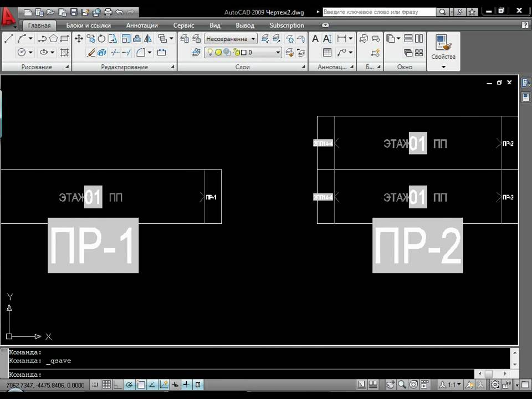Image resolution: width=532 pixels, height=399 pixels.
Task: Expand the Arc tool dropdown arrow
Action: point(30,39)
